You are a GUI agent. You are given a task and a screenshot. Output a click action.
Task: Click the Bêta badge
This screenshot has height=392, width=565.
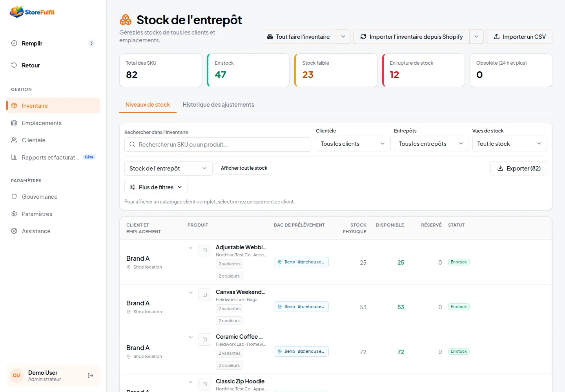tap(89, 157)
